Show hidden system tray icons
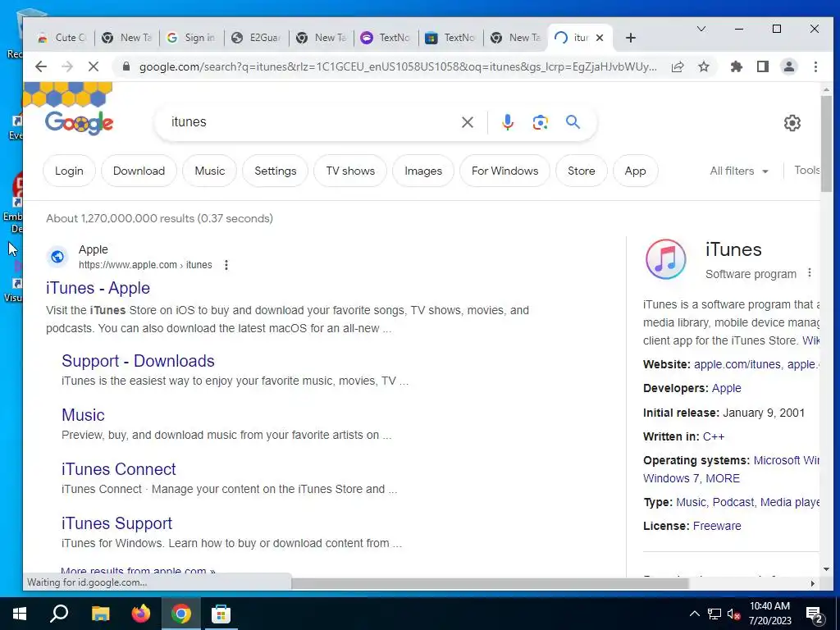Screen dimensions: 840x630 tap(694, 614)
